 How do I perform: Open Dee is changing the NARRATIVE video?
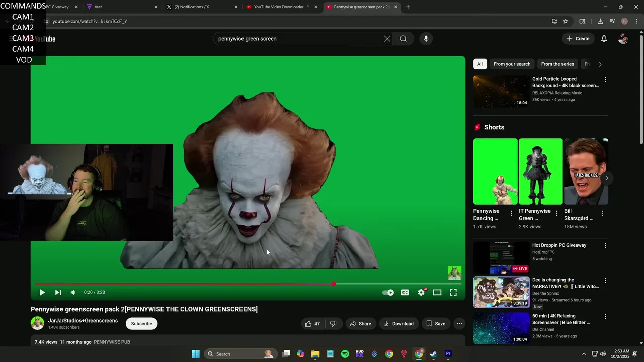tap(501, 292)
